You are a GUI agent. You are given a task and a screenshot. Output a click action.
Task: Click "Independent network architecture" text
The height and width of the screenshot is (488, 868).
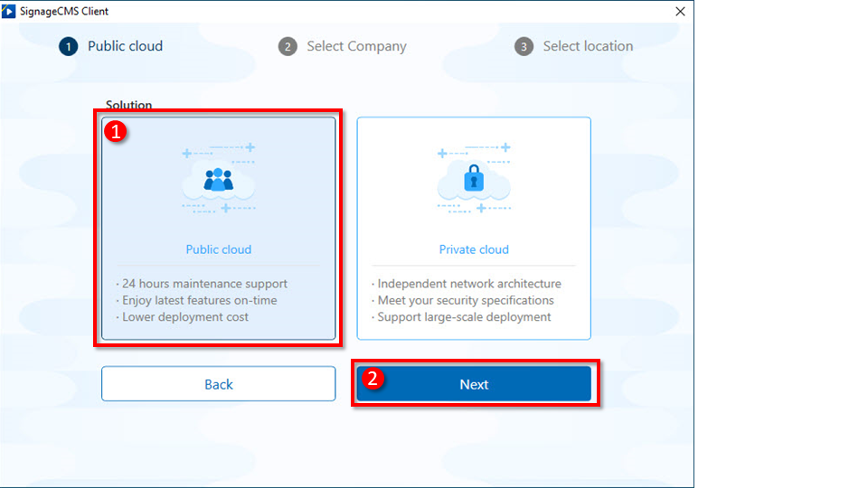pyautogui.click(x=467, y=284)
